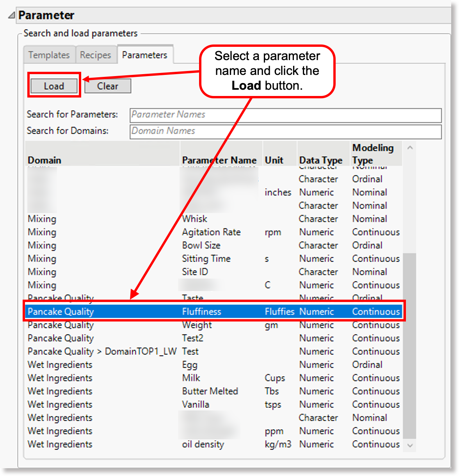459x476 pixels.
Task: Click the C unit cell in Mixing row
Action: pyautogui.click(x=267, y=285)
